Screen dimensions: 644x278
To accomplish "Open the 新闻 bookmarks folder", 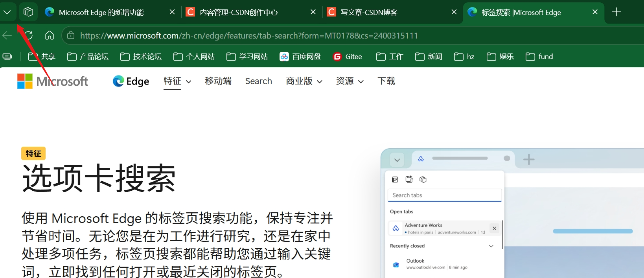I will point(429,57).
